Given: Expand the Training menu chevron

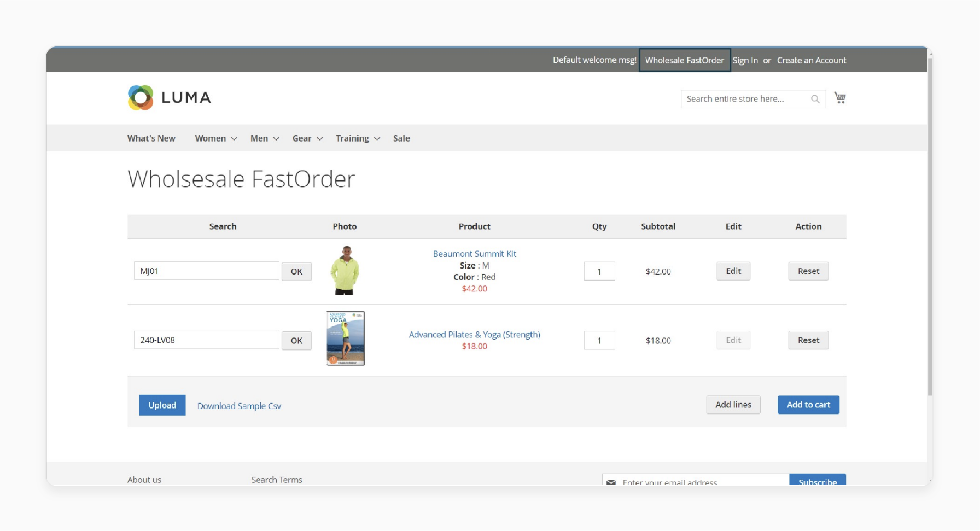Looking at the screenshot, I should click(377, 139).
